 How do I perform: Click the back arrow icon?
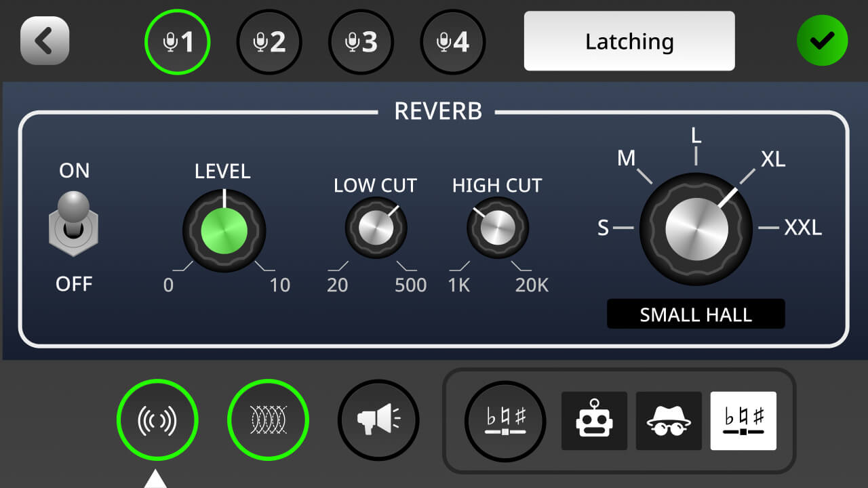pyautogui.click(x=43, y=41)
